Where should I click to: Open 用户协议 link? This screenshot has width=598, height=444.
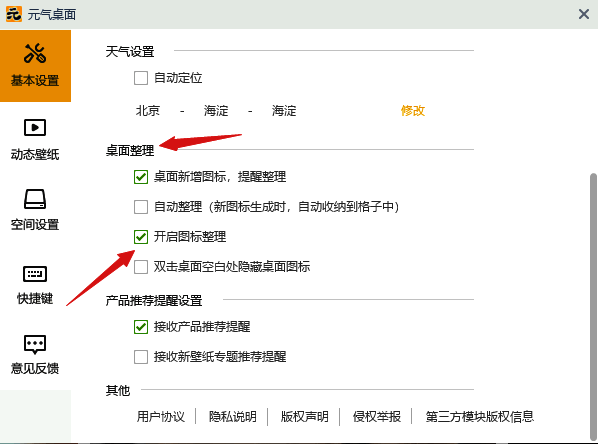(x=161, y=417)
